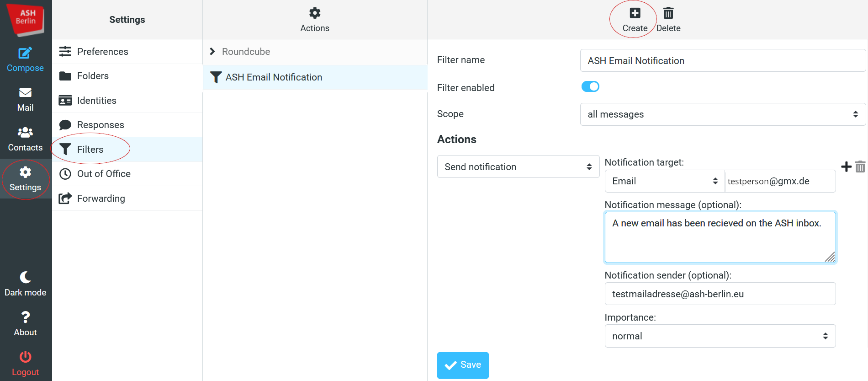Screen dimensions: 868x381
Task: Open the Actions gear menu
Action: [315, 20]
